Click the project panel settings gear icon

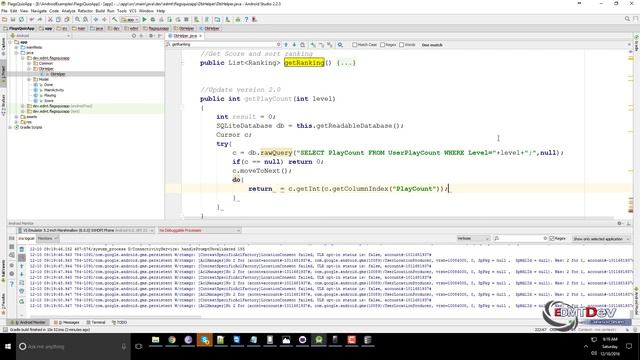pos(151,36)
